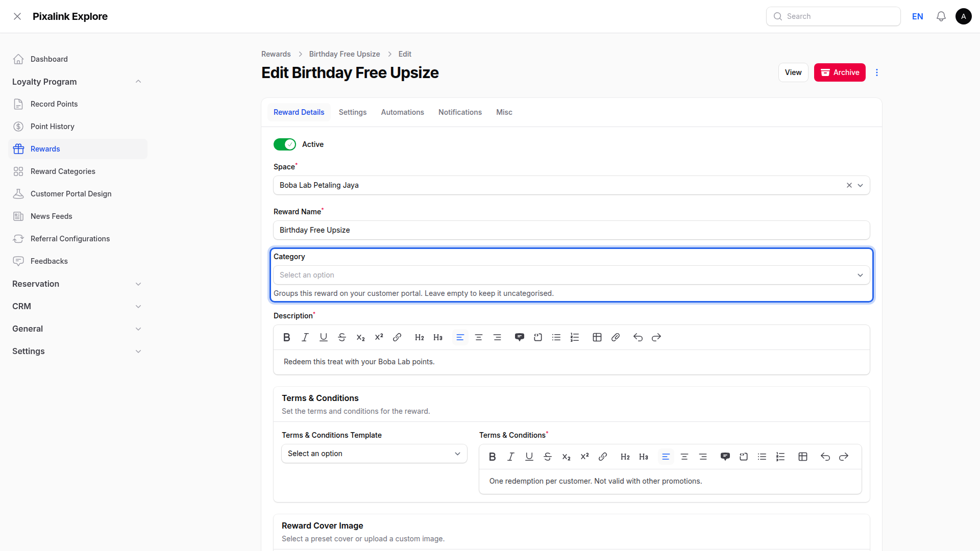Switch to the Automations tab

tap(402, 112)
